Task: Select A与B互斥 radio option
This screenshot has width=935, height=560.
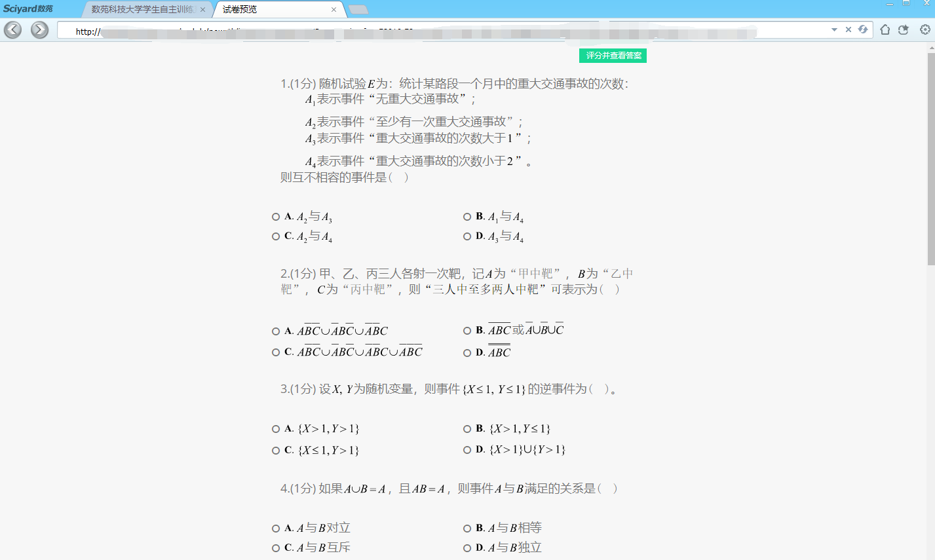Action: point(276,548)
